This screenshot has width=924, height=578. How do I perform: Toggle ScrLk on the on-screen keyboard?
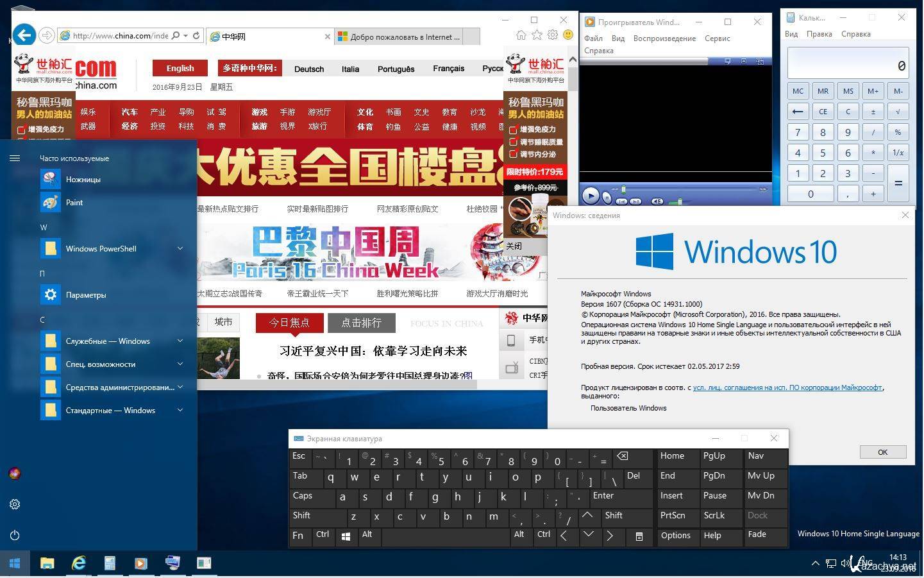click(x=714, y=516)
